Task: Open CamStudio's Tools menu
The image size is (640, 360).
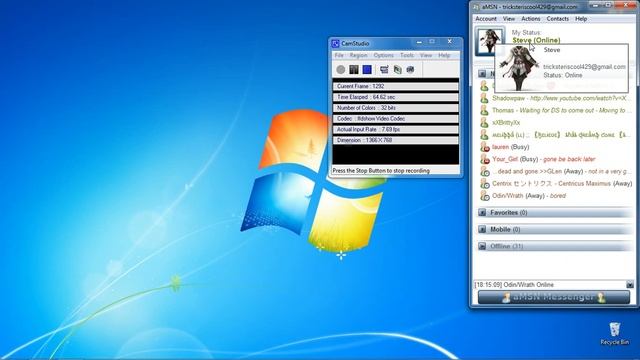Action: click(407, 55)
